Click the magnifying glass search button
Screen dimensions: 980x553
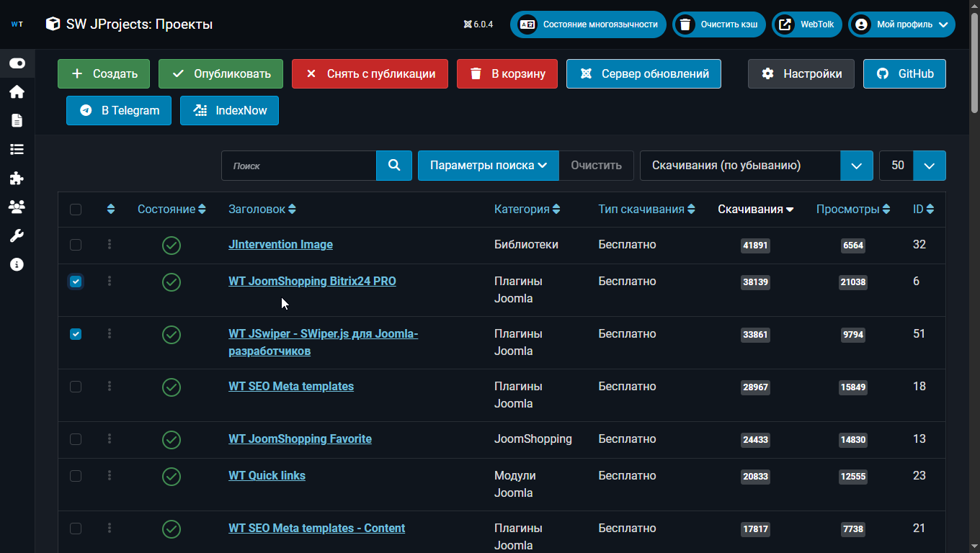[x=394, y=166]
